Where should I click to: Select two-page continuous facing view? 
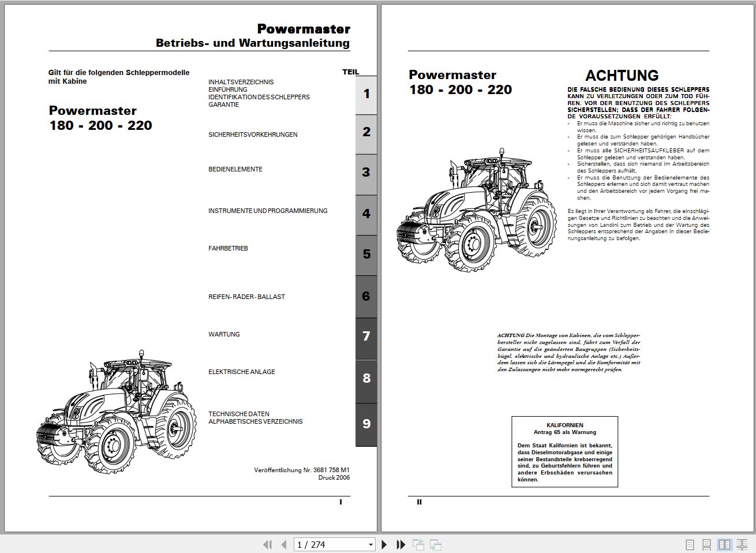[742, 544]
